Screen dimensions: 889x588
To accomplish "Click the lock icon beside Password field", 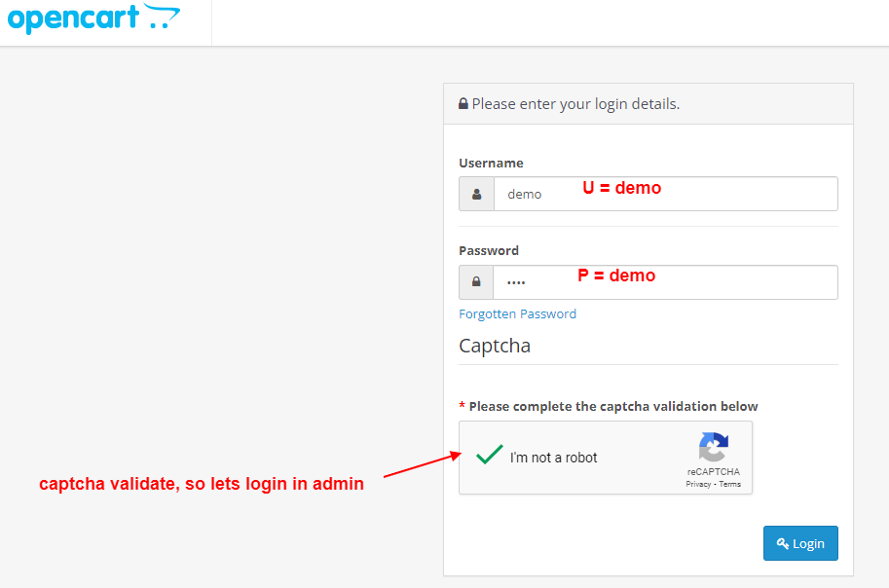I will pyautogui.click(x=476, y=281).
